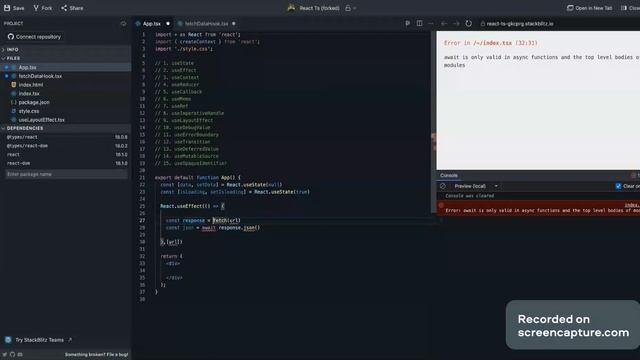Open the Twitter icon in footer

pyautogui.click(x=5, y=355)
